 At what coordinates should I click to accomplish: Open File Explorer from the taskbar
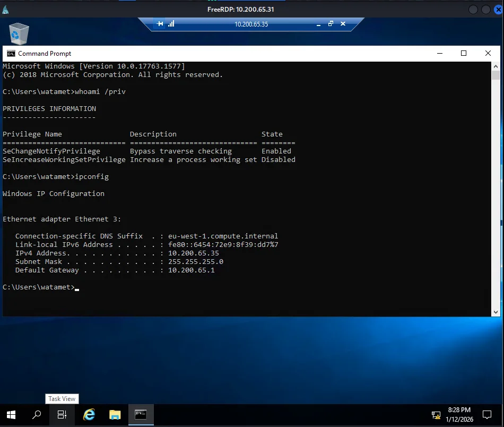[x=115, y=415]
